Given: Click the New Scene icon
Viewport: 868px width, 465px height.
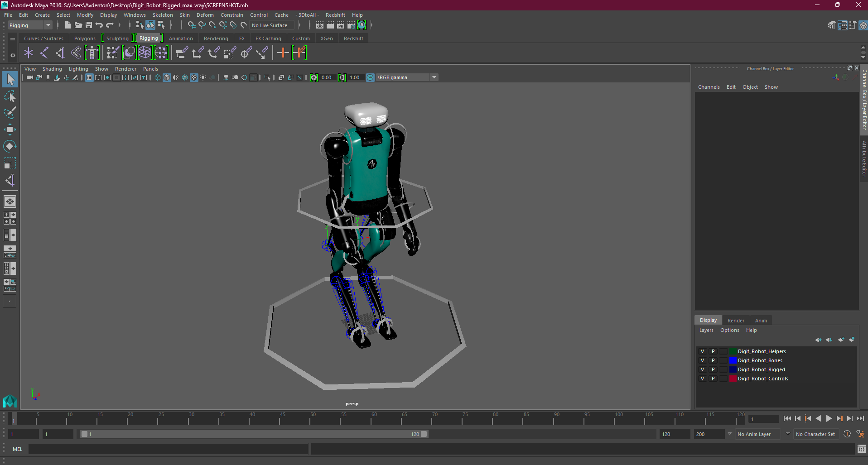Looking at the screenshot, I should coord(68,25).
